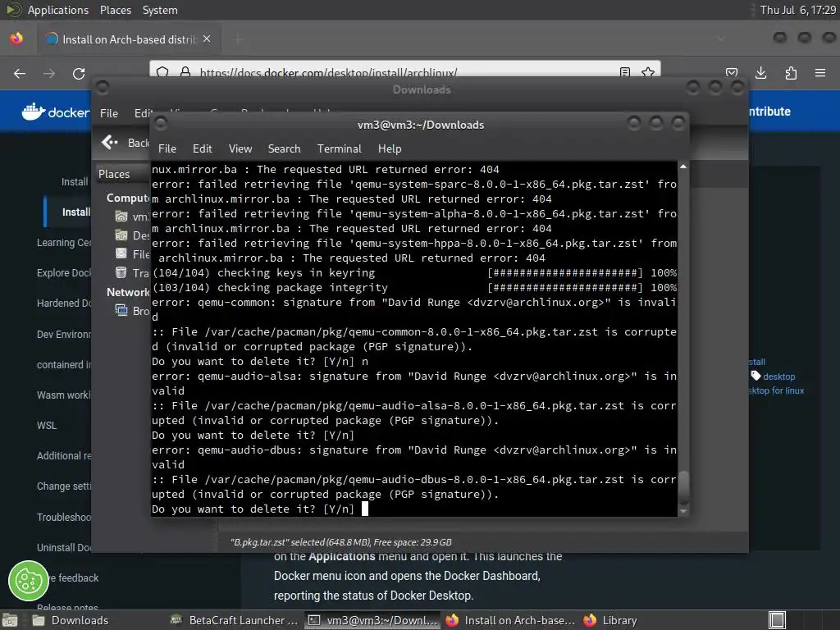Image resolution: width=840 pixels, height=630 pixels.
Task: Click the Docker logo
Action: pos(56,112)
